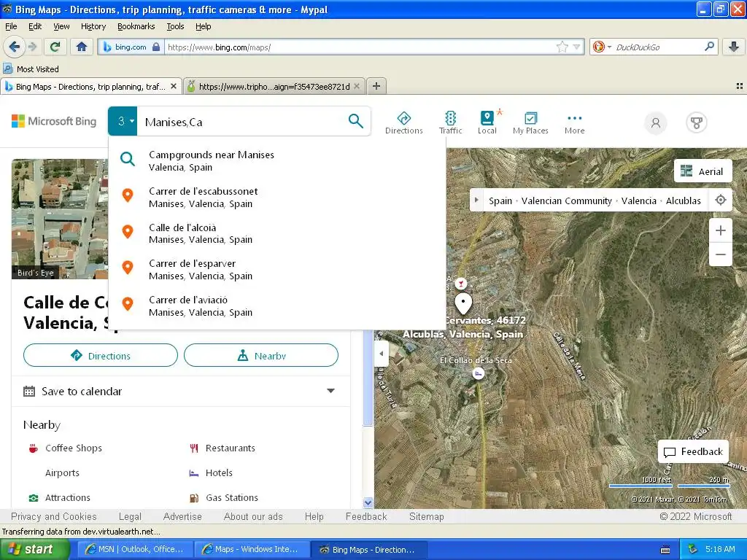Select Carrer de l'escabussonet suggestion
747x560 pixels.
click(277, 197)
